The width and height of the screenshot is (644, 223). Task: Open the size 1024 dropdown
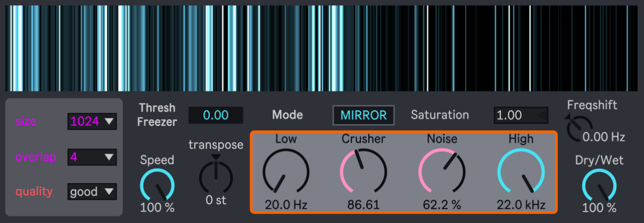pyautogui.click(x=92, y=122)
